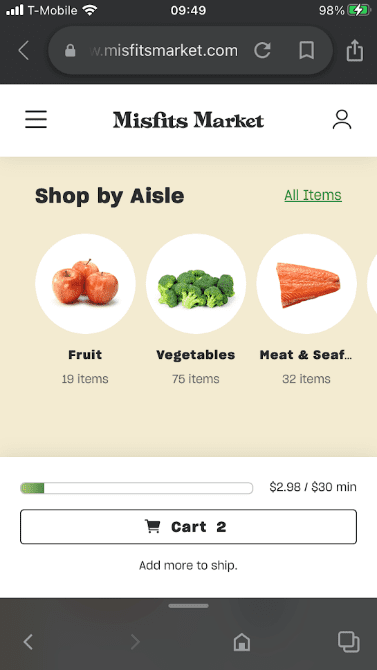The image size is (377, 670).
Task: Open the Cart 2 button
Action: click(188, 526)
